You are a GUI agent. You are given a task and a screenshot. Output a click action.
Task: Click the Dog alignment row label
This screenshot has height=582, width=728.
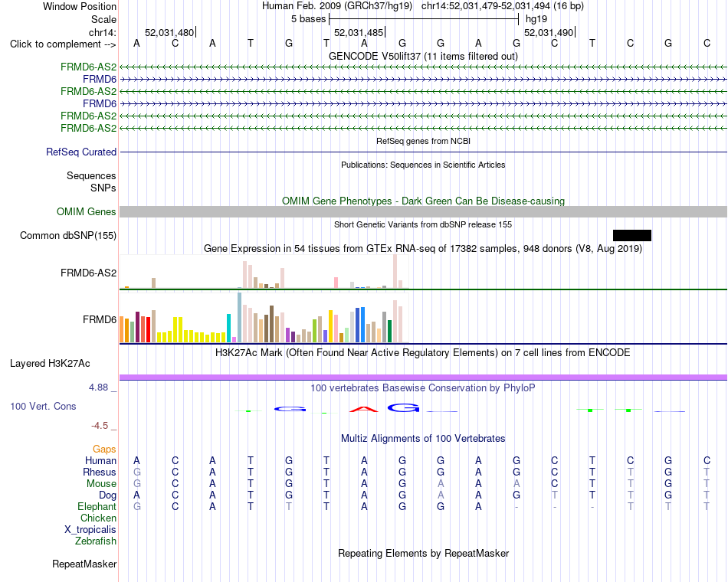[107, 495]
